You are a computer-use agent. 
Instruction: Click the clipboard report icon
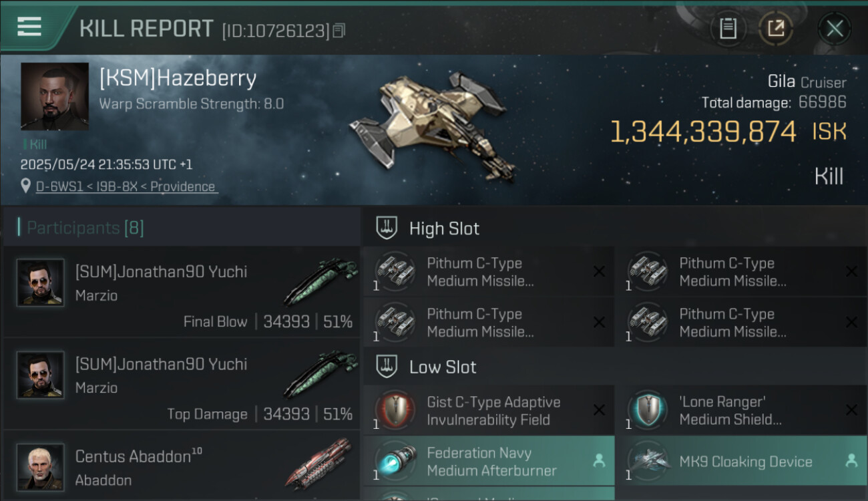point(728,28)
